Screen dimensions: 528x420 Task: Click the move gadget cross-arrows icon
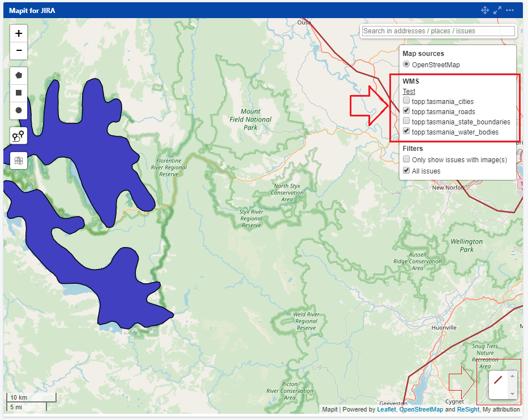pos(485,10)
